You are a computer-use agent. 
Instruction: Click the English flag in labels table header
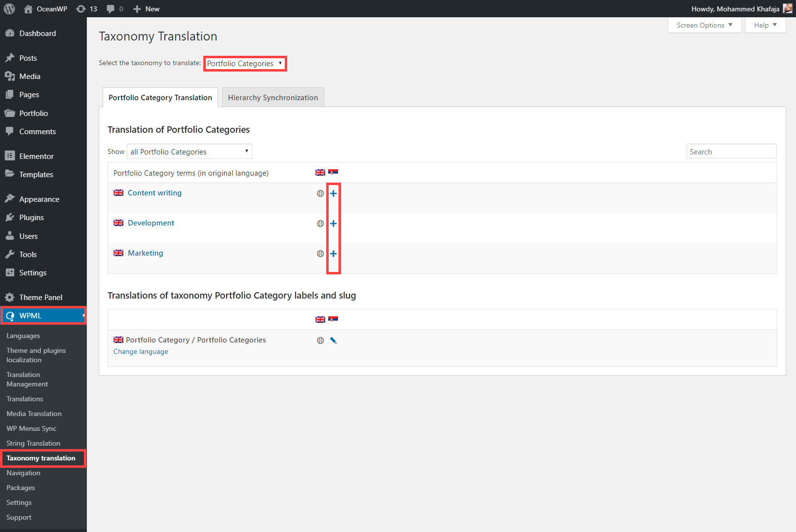(x=320, y=319)
